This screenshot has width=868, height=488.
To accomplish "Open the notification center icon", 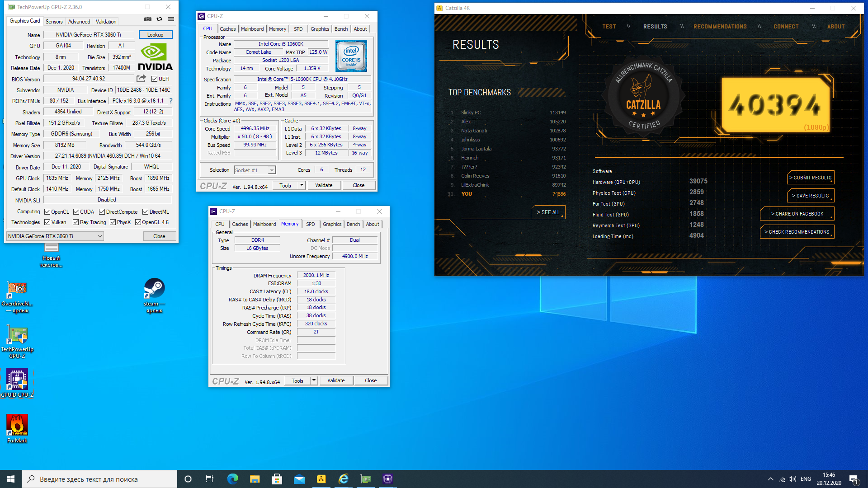I will (854, 479).
